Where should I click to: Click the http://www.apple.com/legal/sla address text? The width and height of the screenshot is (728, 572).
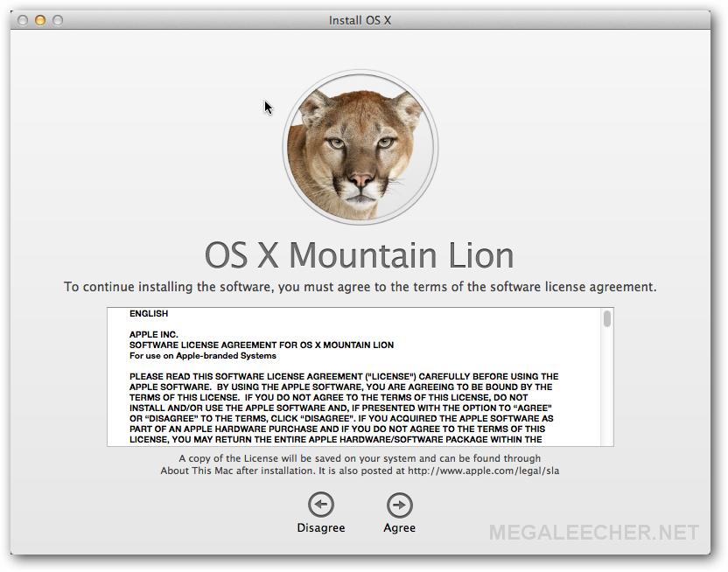[483, 471]
